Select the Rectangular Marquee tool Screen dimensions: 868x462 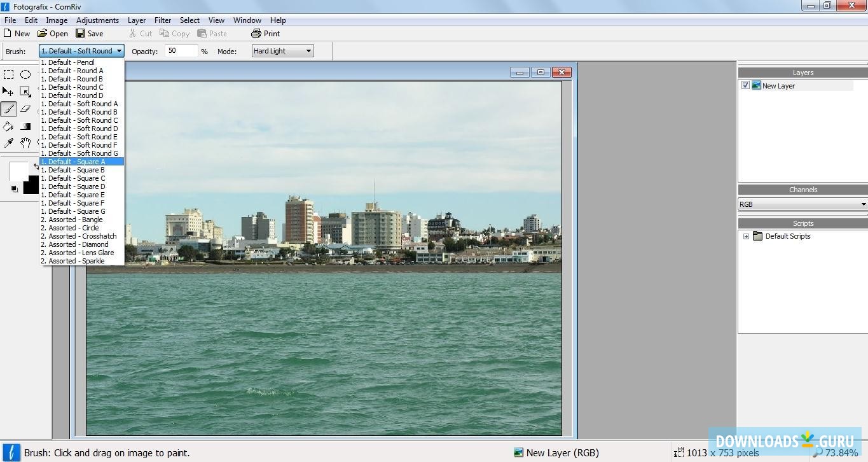point(9,74)
